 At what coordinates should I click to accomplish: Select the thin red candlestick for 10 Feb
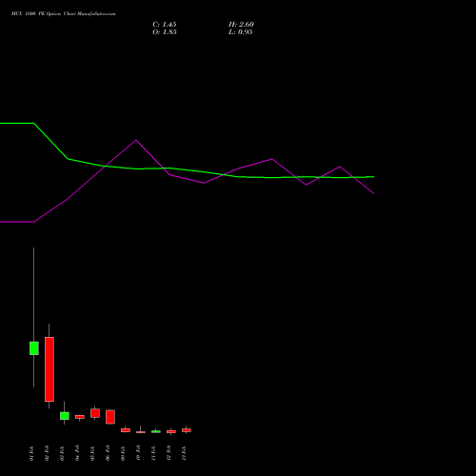click(141, 432)
